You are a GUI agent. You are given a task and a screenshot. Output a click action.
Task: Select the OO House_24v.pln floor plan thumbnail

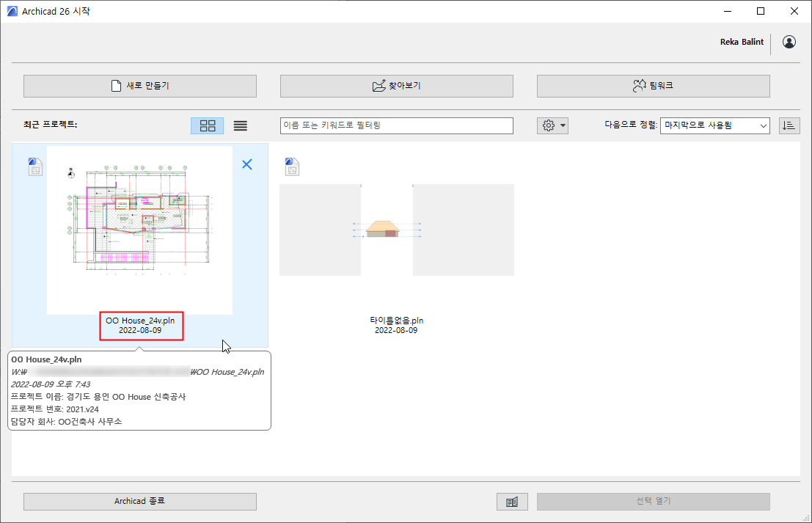pos(140,230)
